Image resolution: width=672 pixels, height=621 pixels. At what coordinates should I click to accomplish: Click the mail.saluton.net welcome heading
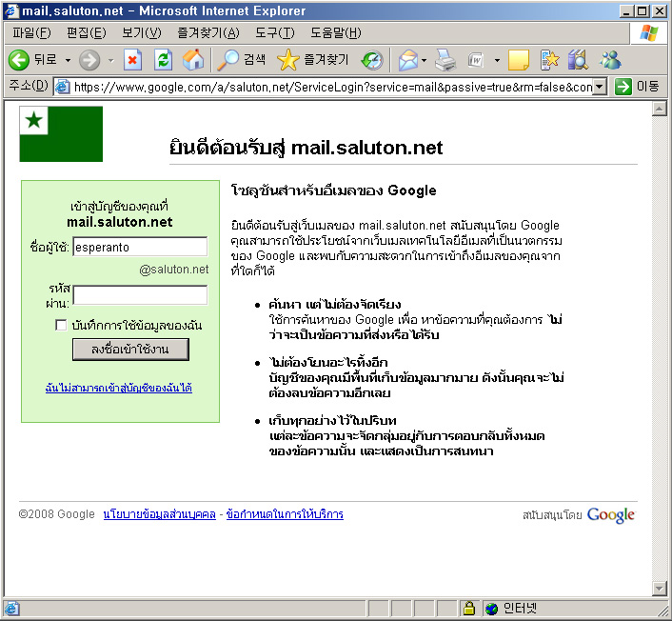306,148
